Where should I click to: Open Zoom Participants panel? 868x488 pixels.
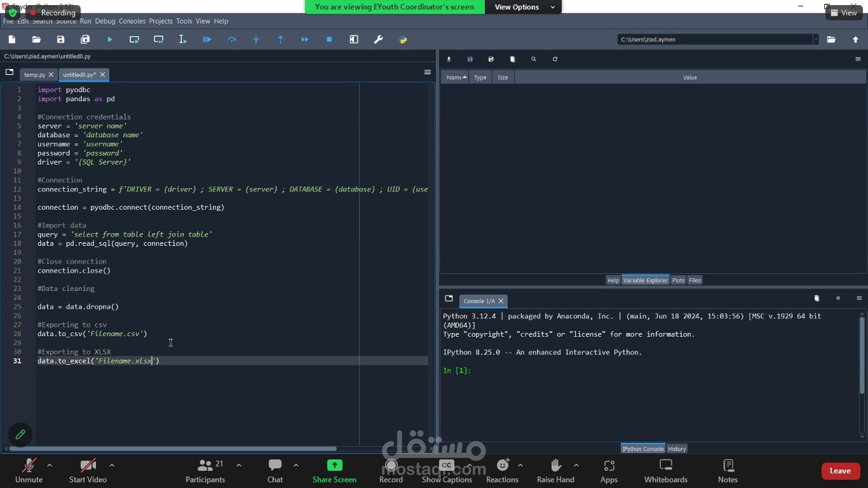coord(205,471)
